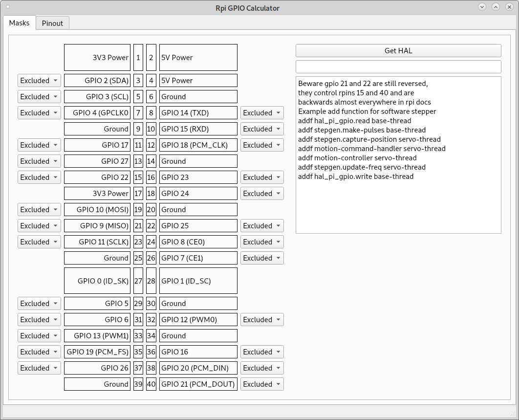This screenshot has width=519, height=420.
Task: Expand the GPIO 22 mode dropdown
Action: pyautogui.click(x=39, y=177)
